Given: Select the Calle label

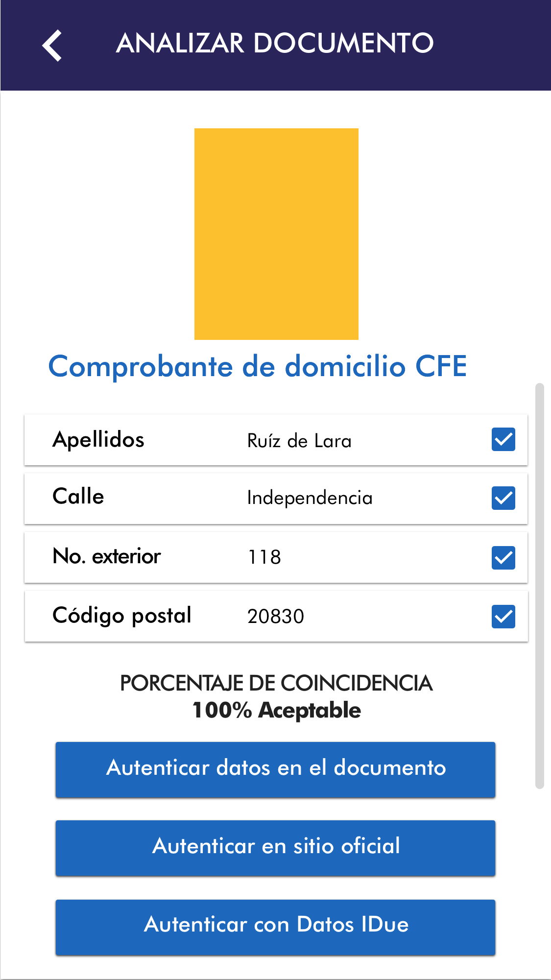Looking at the screenshot, I should click(78, 497).
